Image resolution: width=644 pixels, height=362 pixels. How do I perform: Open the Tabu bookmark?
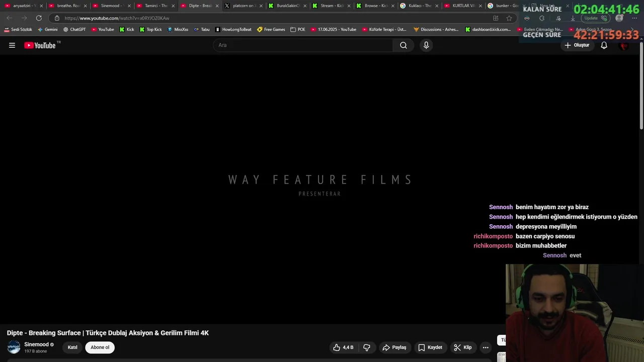pyautogui.click(x=202, y=30)
